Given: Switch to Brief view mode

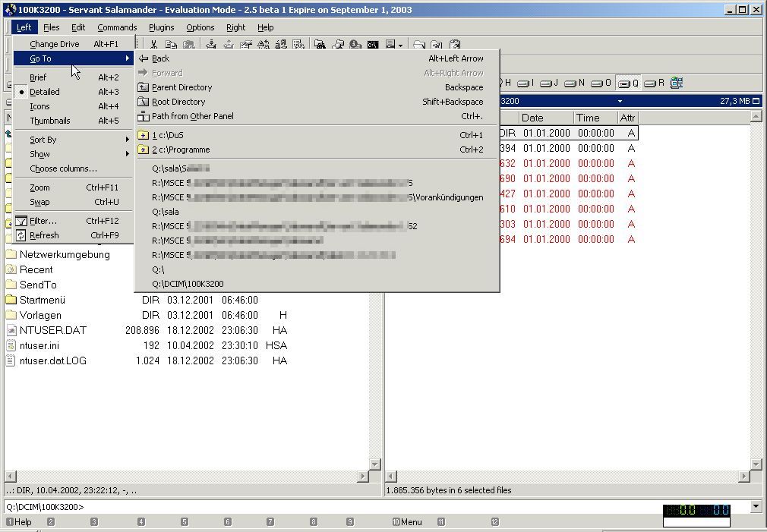Looking at the screenshot, I should coord(73,77).
